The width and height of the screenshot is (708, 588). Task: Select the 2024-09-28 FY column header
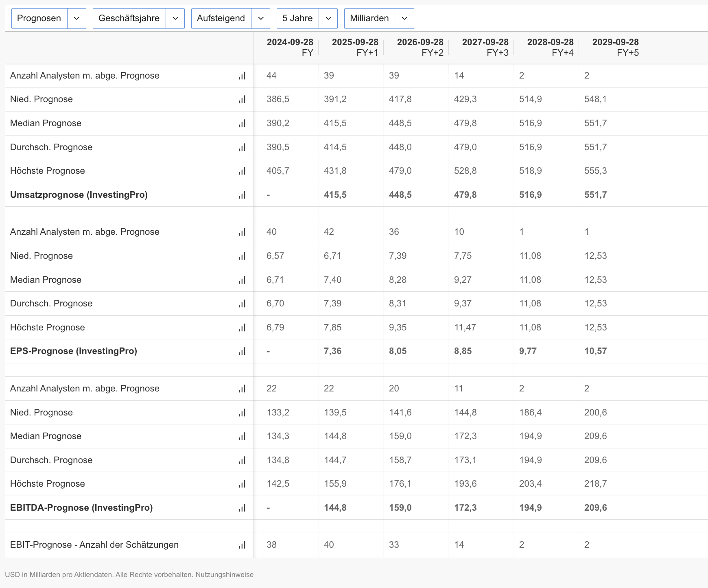pos(290,47)
